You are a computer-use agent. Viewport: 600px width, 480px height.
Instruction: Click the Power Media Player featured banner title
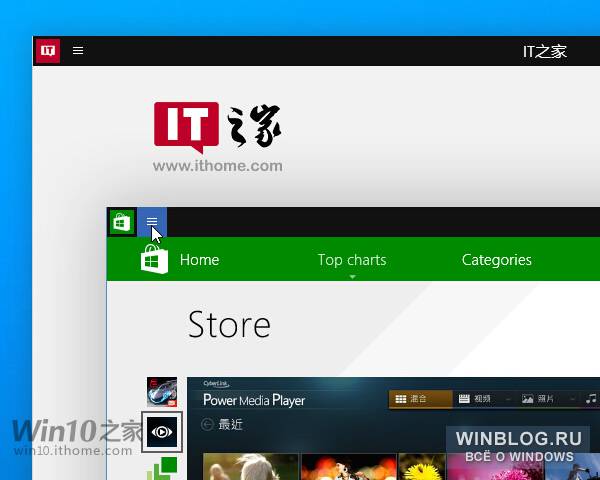point(254,400)
